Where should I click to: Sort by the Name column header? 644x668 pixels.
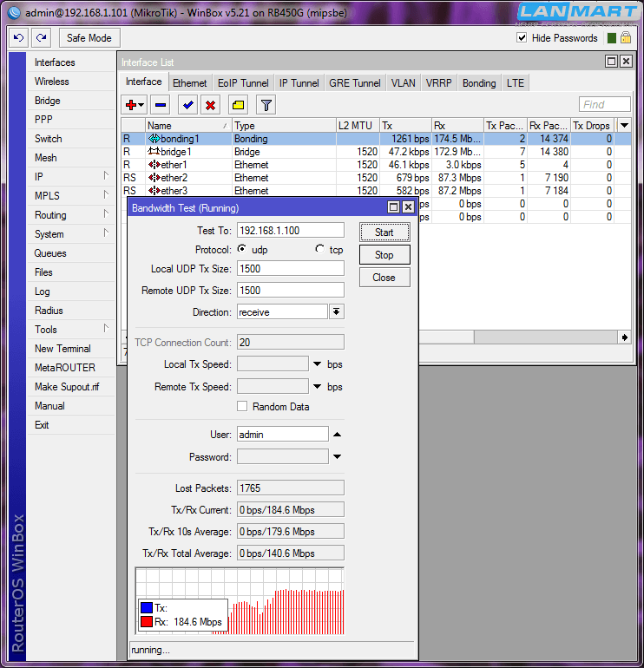188,125
